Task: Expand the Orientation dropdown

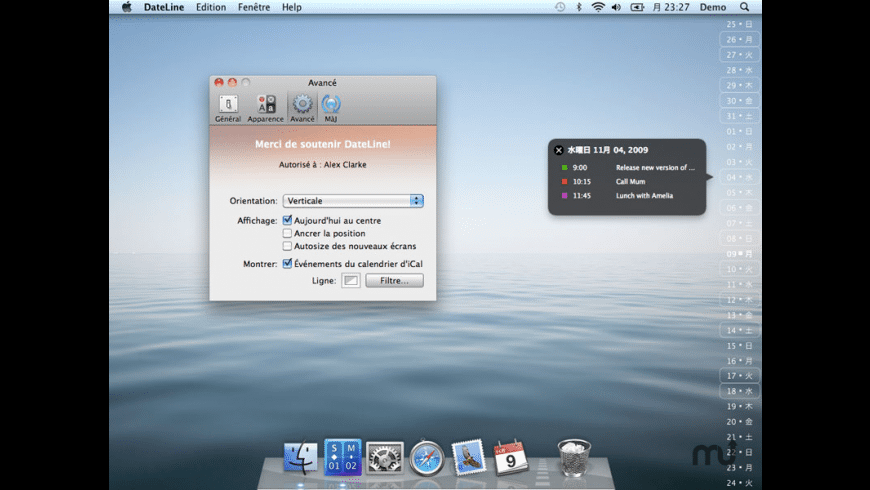Action: coord(353,201)
